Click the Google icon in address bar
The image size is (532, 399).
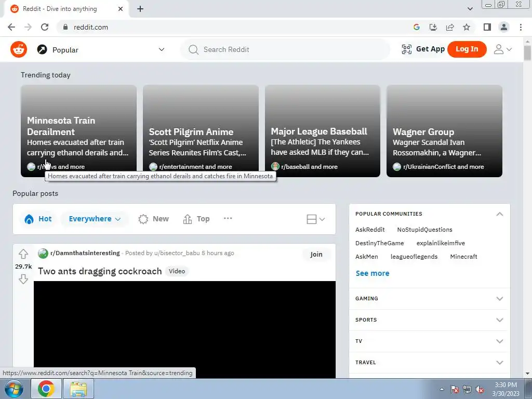pyautogui.click(x=416, y=27)
